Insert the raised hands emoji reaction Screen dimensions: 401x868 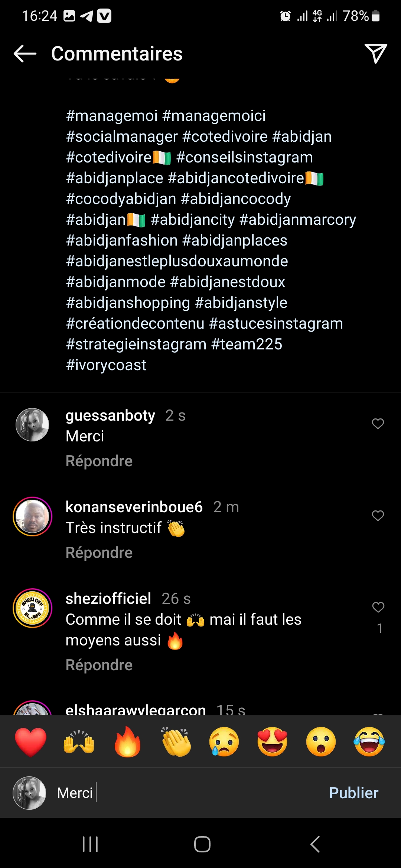pos(79,742)
